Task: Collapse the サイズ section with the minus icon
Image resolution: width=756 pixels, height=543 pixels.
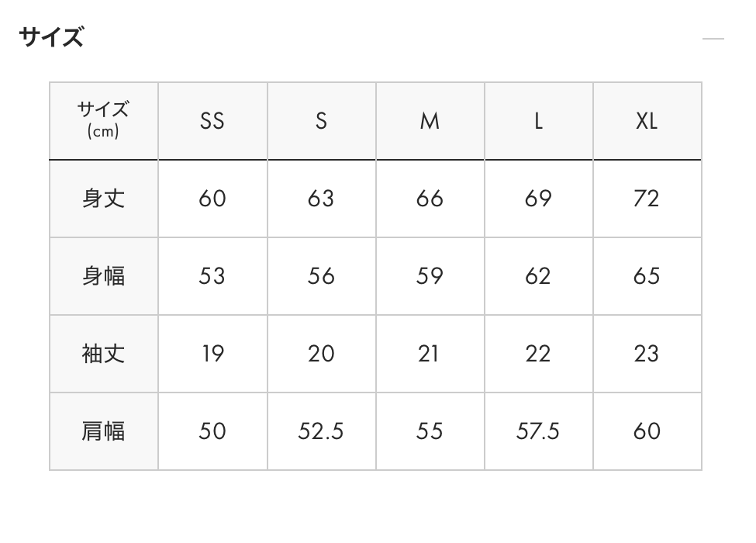Action: point(713,38)
